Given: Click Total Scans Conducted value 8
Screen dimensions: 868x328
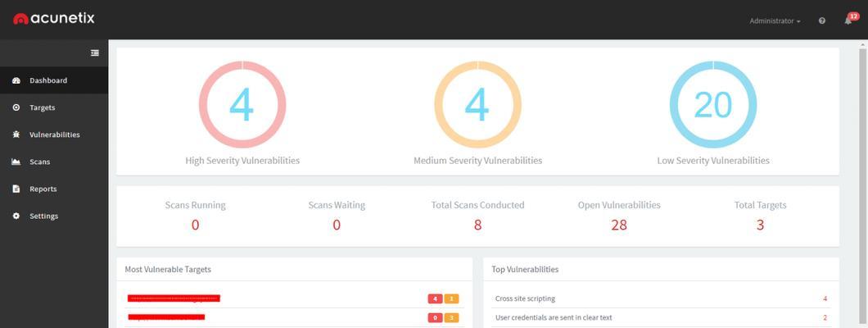Looking at the screenshot, I should tap(477, 225).
